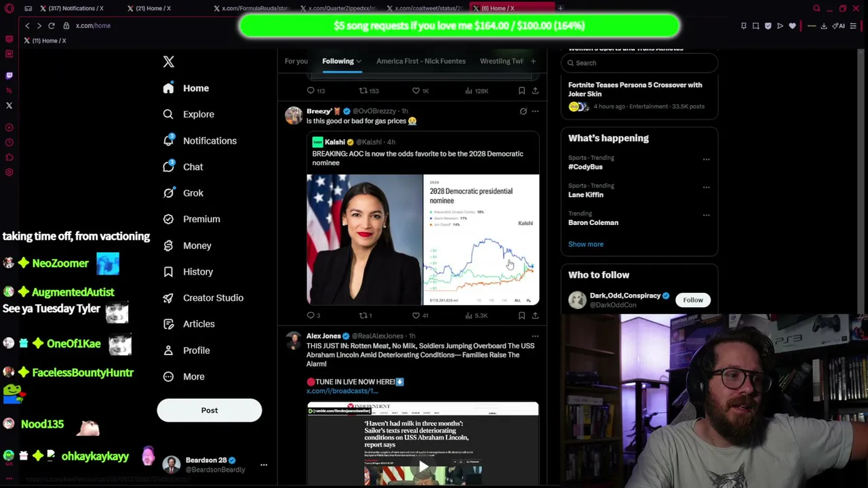Viewport: 868px width, 488px height.
Task: Expand the More menu in sidebar
Action: tap(184, 377)
